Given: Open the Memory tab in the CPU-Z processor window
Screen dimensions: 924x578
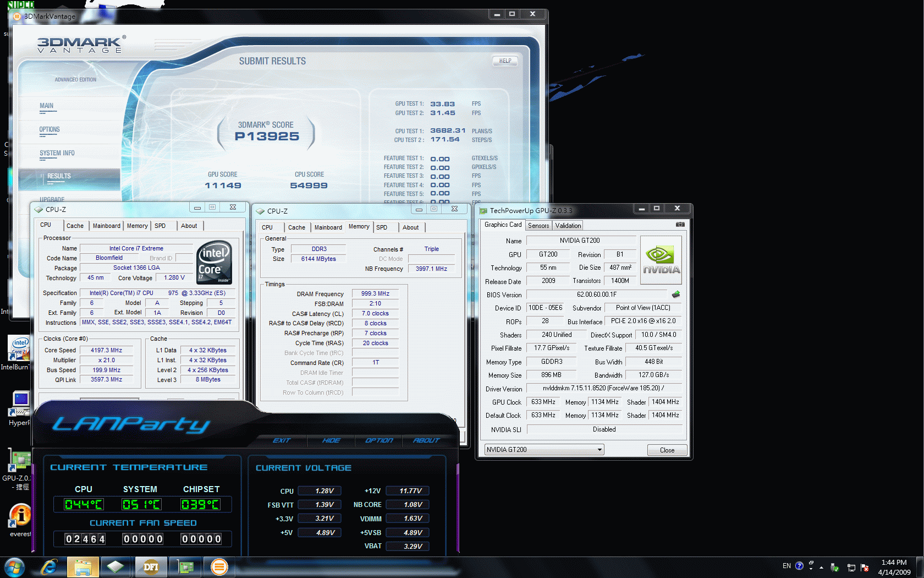Looking at the screenshot, I should click(x=137, y=226).
